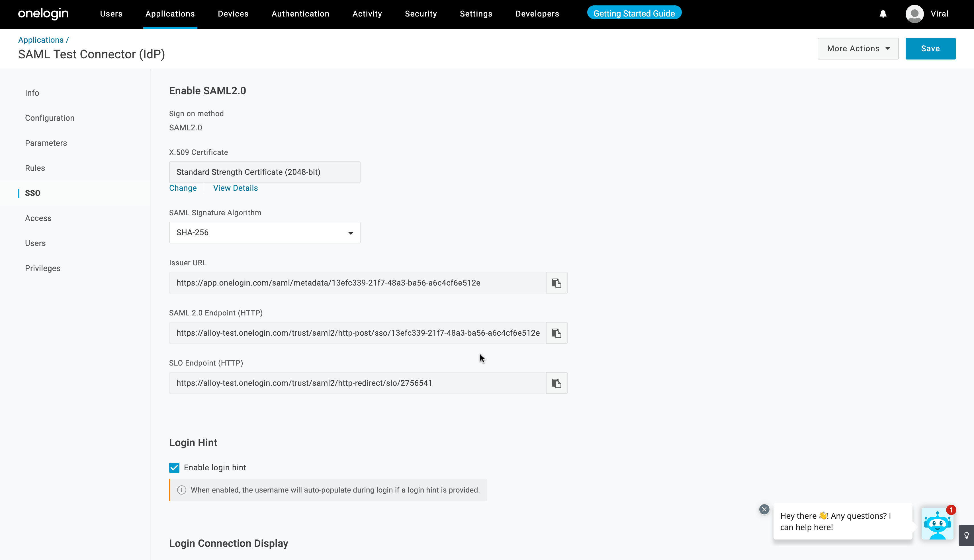
Task: Open SAML Signature Algorithm dropdown
Action: (x=265, y=232)
